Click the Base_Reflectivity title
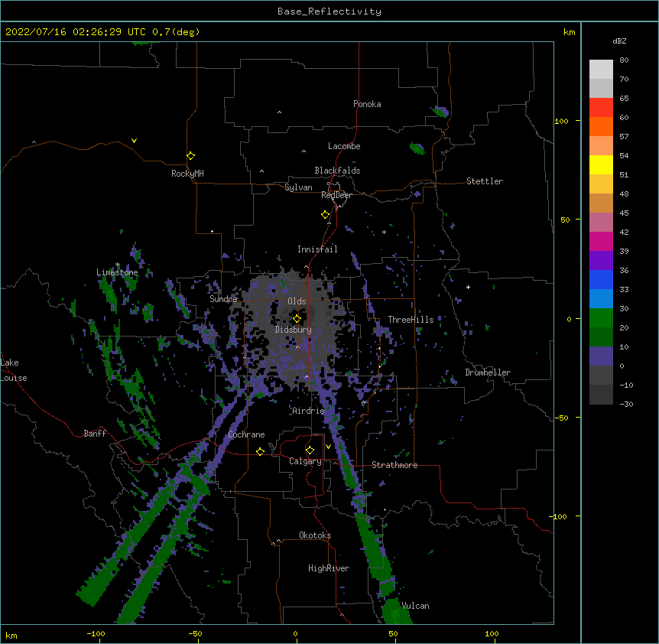 click(329, 11)
